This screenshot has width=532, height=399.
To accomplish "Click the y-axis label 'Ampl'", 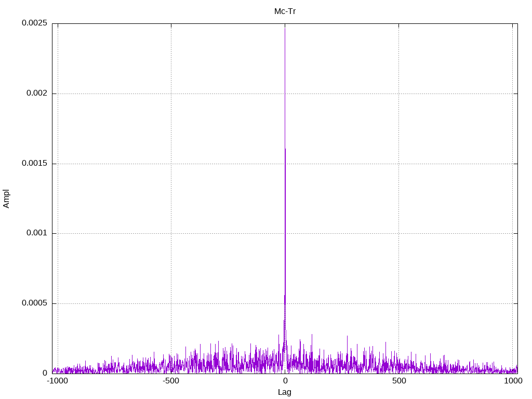I will (6, 199).
